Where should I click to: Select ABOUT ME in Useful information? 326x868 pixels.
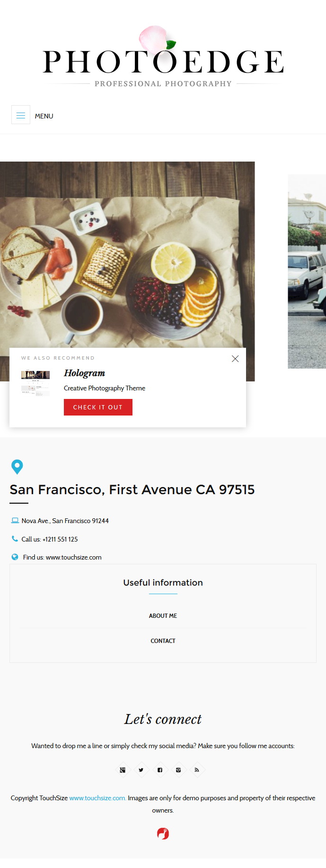pos(163,616)
